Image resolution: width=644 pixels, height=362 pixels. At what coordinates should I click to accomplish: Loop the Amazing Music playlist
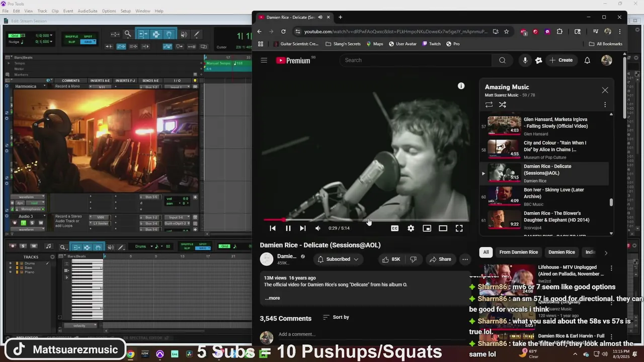(x=489, y=105)
